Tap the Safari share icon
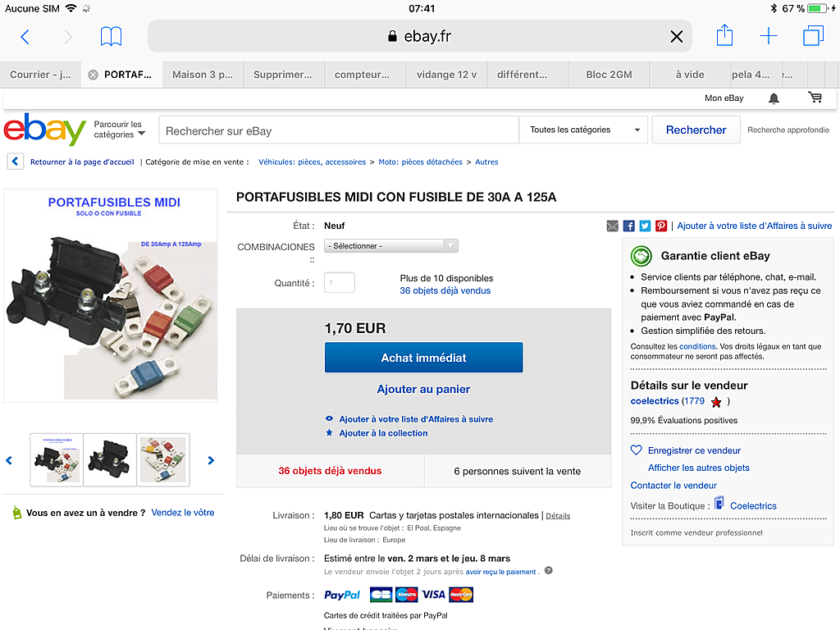 [x=724, y=35]
